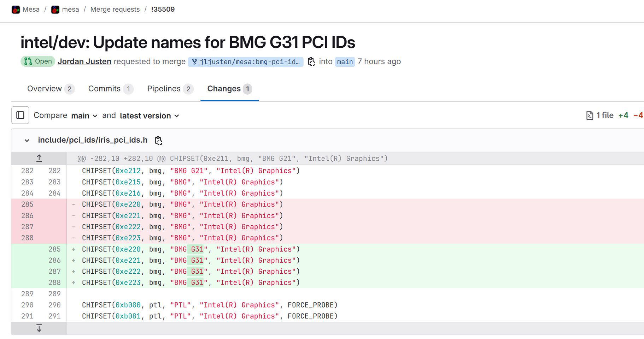Expand diff lines downward
Screen dimensions: 644x339
(39, 328)
